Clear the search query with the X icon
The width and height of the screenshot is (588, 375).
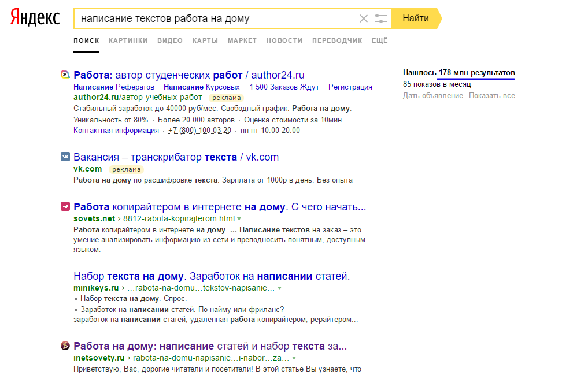(x=363, y=18)
